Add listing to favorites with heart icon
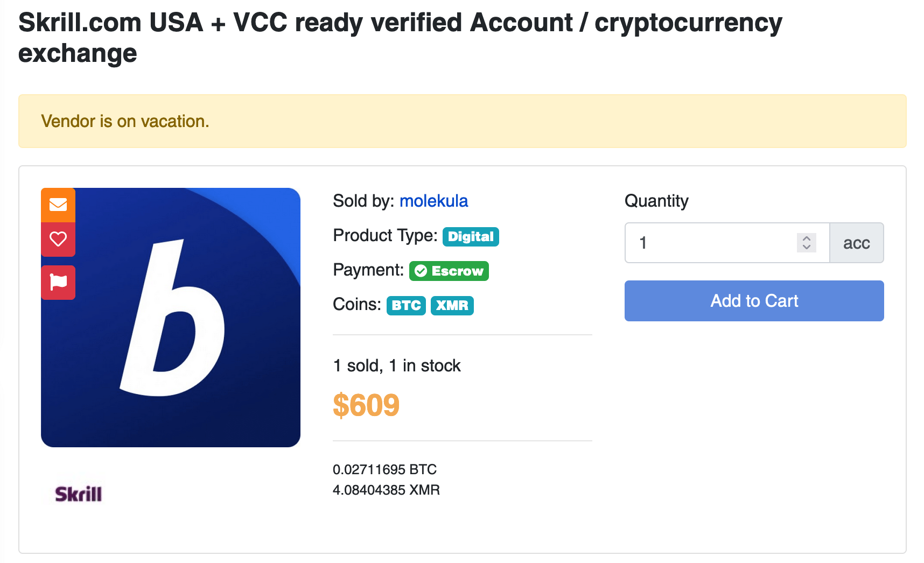This screenshot has width=924, height=563. (x=58, y=240)
